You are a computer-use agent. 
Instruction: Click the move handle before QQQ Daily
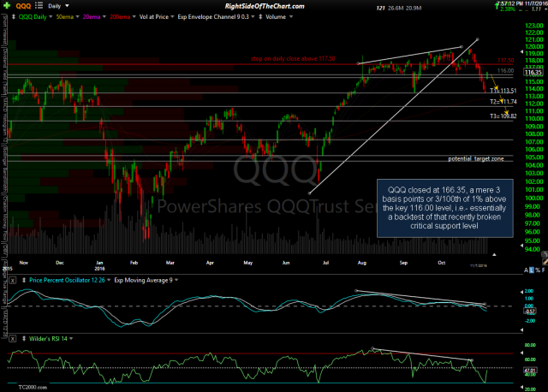(x=14, y=17)
